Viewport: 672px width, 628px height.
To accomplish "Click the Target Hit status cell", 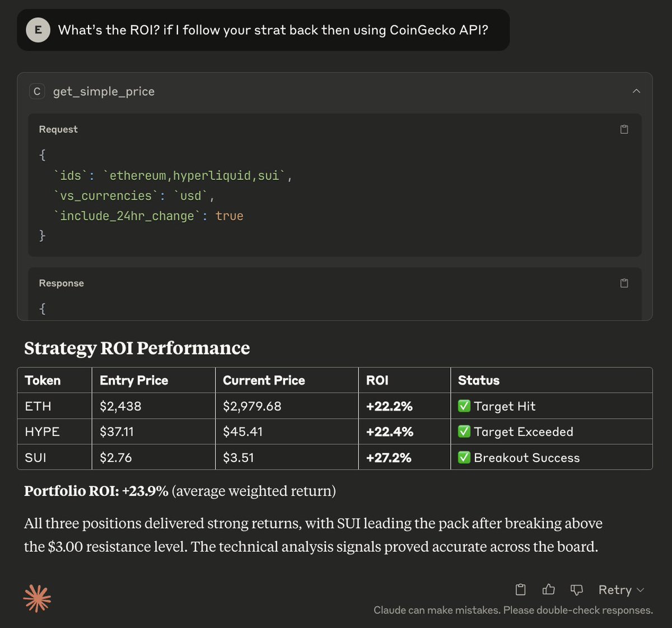I will tap(552, 406).
